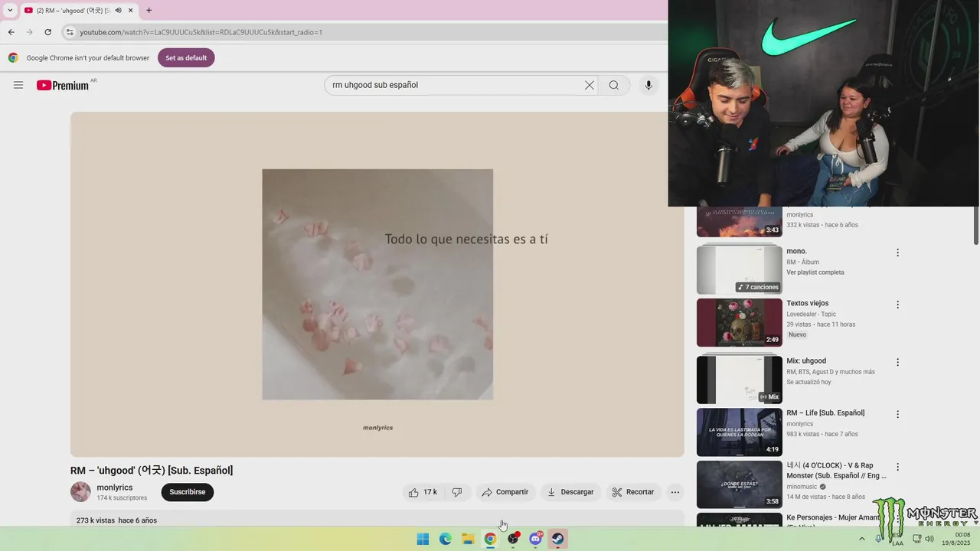
Task: Dislike the video with the thumbs-down icon
Action: pyautogui.click(x=457, y=492)
